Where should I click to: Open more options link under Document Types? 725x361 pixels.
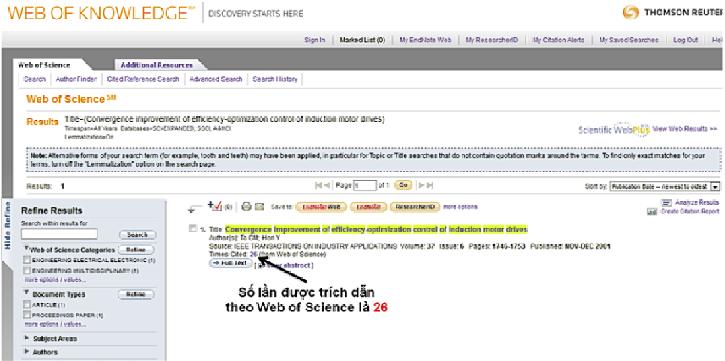(55, 324)
